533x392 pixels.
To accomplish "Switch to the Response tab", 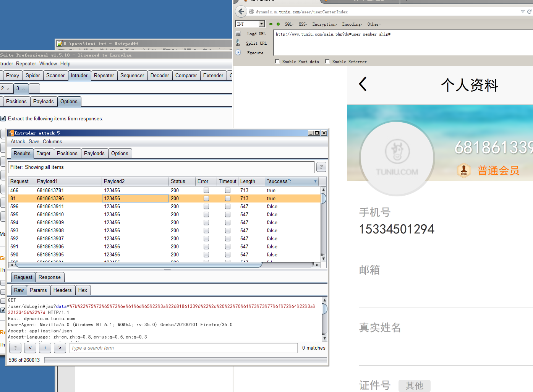I will (50, 277).
